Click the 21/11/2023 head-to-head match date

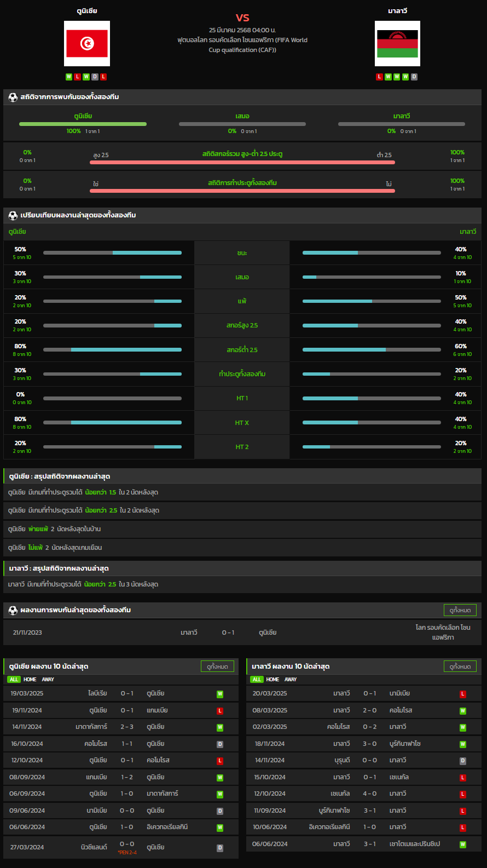[x=27, y=633]
